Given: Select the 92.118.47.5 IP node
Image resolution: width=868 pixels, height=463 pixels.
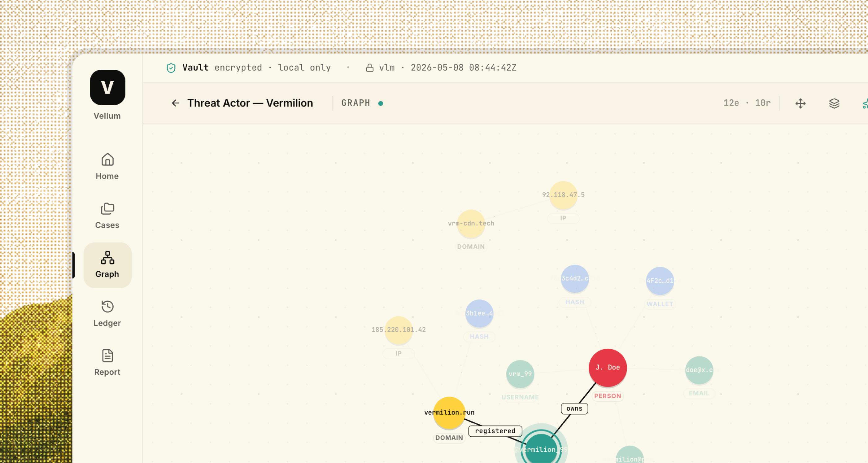Looking at the screenshot, I should (563, 195).
